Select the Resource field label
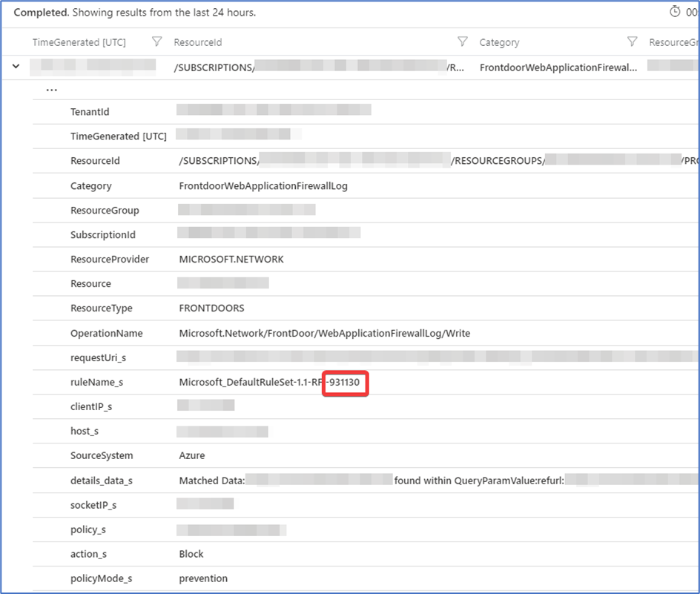The width and height of the screenshot is (700, 594). pyautogui.click(x=90, y=283)
